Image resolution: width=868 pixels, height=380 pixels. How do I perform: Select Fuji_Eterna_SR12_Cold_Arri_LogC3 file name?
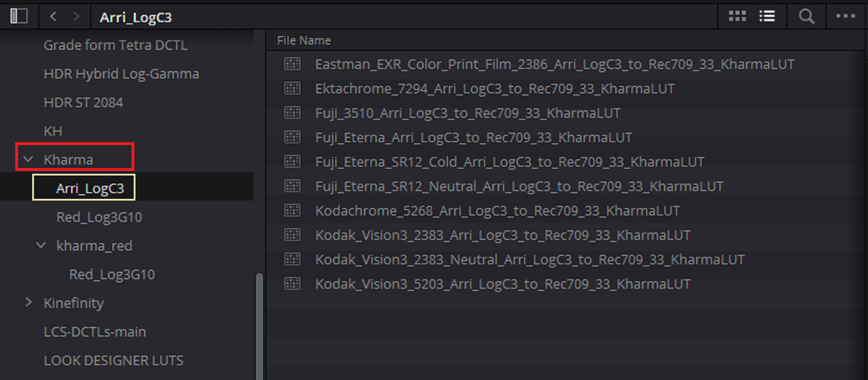(510, 162)
